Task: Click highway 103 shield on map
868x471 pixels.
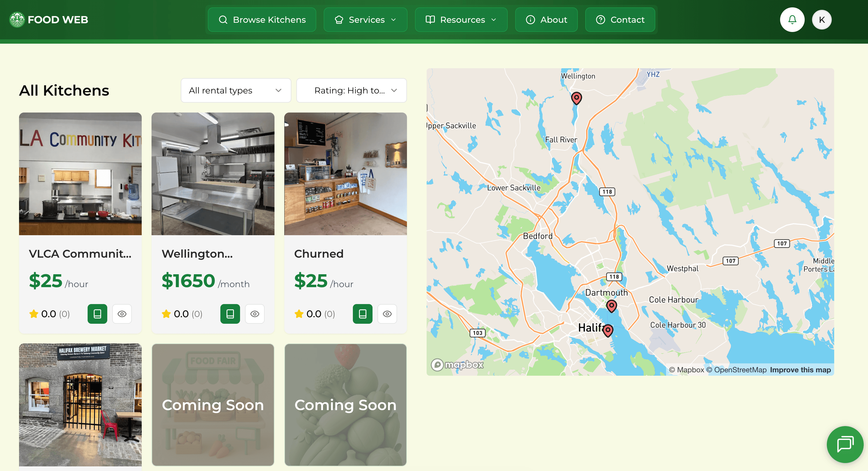Action: click(x=477, y=333)
